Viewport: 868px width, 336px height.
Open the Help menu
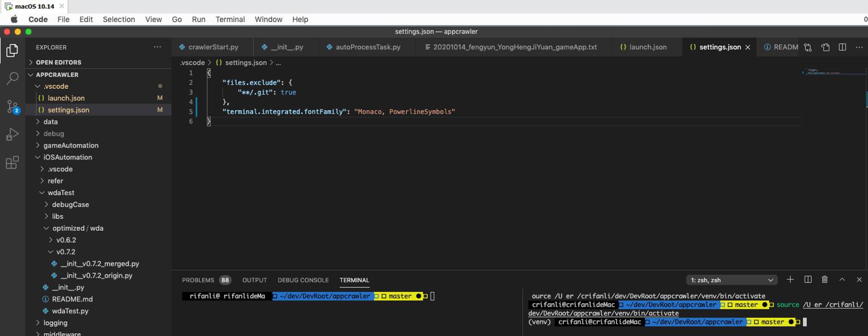pyautogui.click(x=300, y=19)
